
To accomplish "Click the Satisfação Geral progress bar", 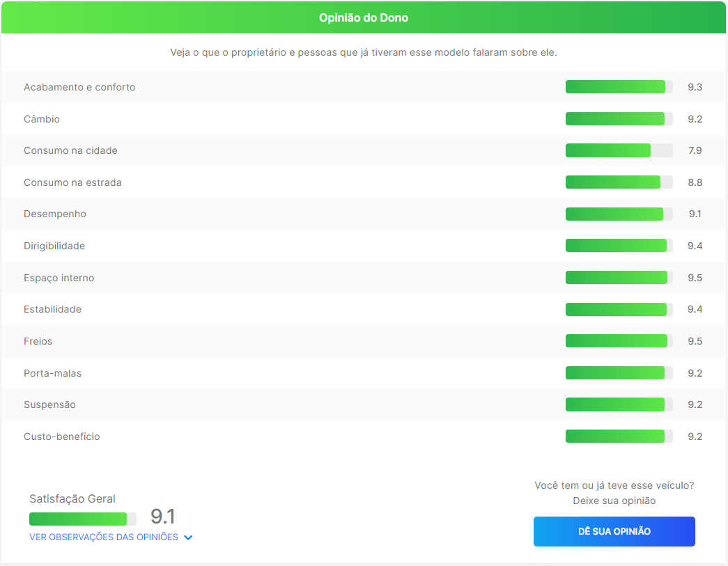I will pos(83,519).
